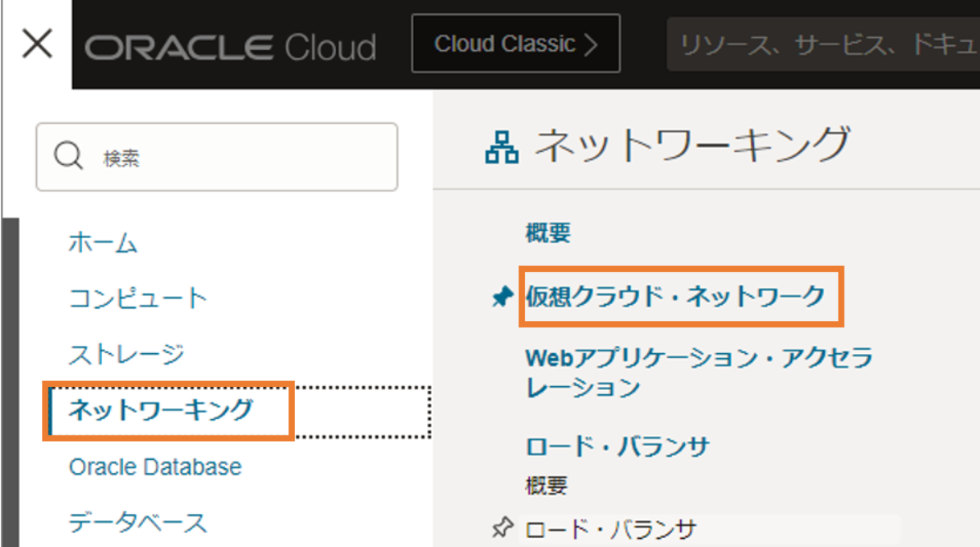Viewport: 980px width, 547px height.
Task: Open Webアプリケーション・アクセラレーション link
Action: pos(698,372)
